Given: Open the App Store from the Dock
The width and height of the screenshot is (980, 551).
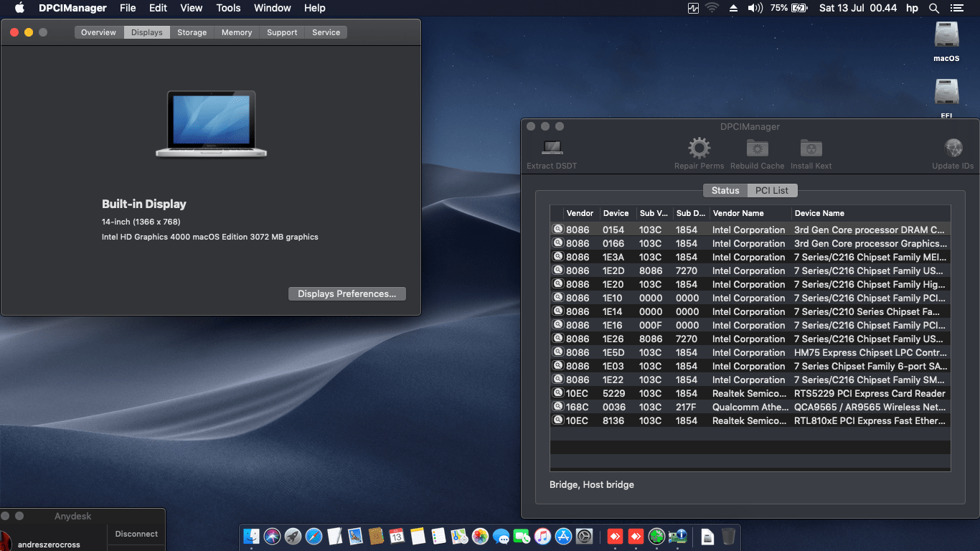Looking at the screenshot, I should (563, 536).
